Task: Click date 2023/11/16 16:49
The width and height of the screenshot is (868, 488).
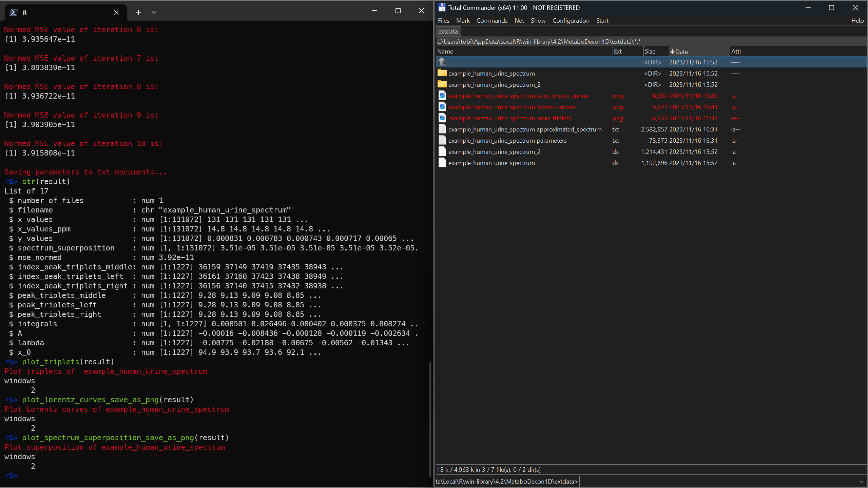Action: click(x=693, y=96)
